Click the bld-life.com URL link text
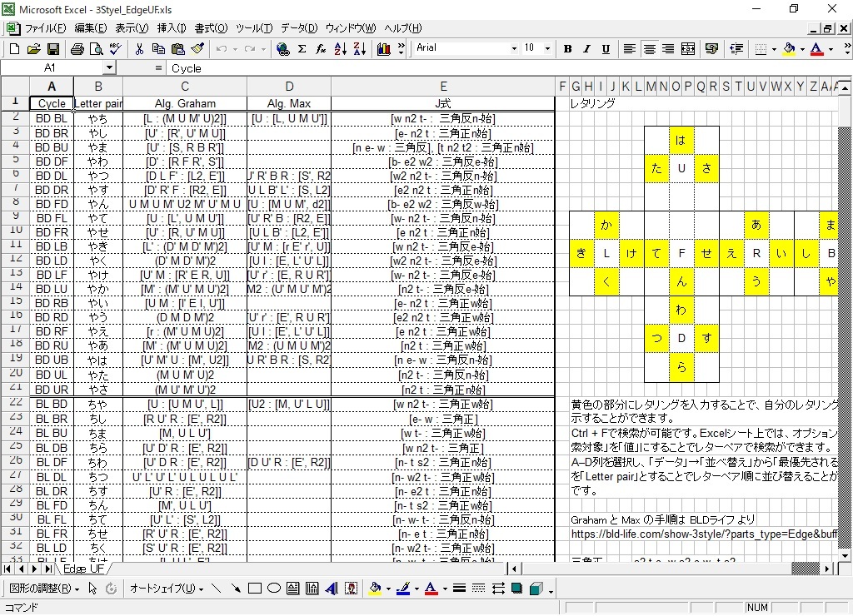 coord(704,534)
